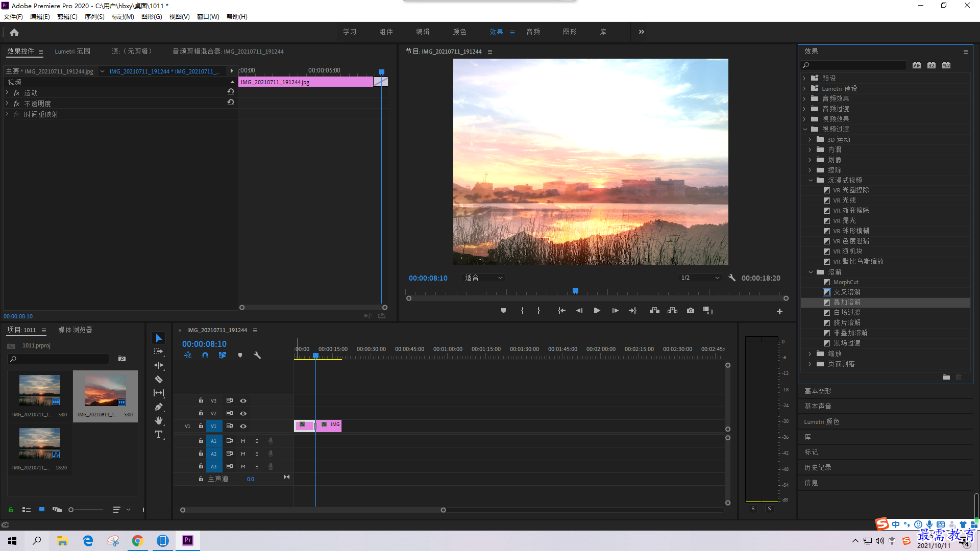980x551 pixels.
Task: Toggle V1 track output eye
Action: (x=243, y=426)
